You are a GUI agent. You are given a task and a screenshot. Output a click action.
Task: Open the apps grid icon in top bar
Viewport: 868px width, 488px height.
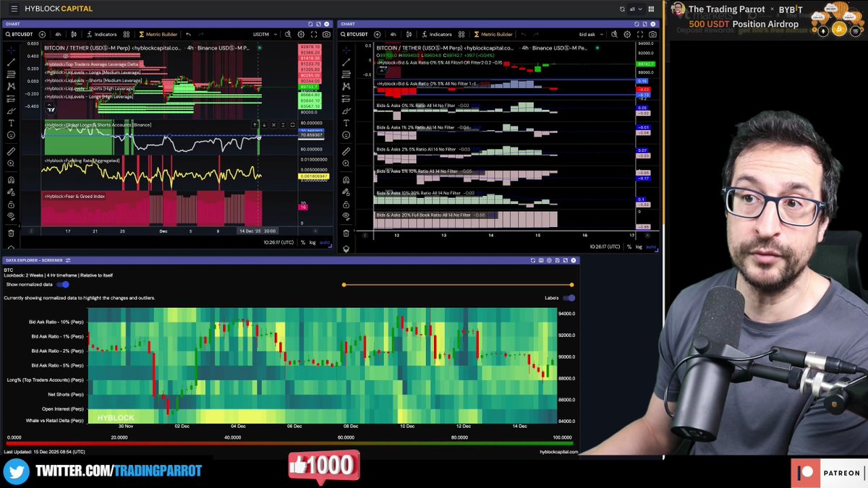[x=651, y=9]
